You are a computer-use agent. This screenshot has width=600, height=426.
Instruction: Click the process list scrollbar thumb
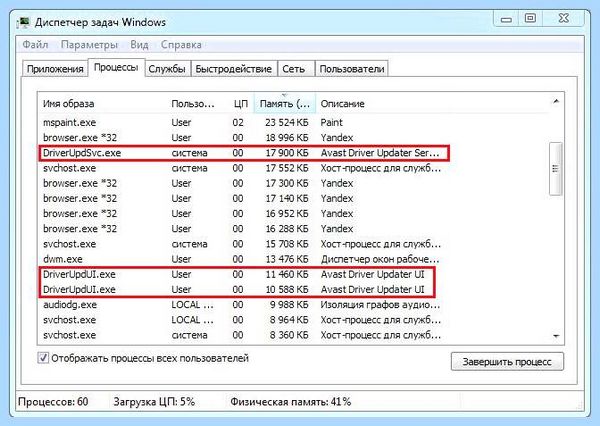[x=556, y=169]
